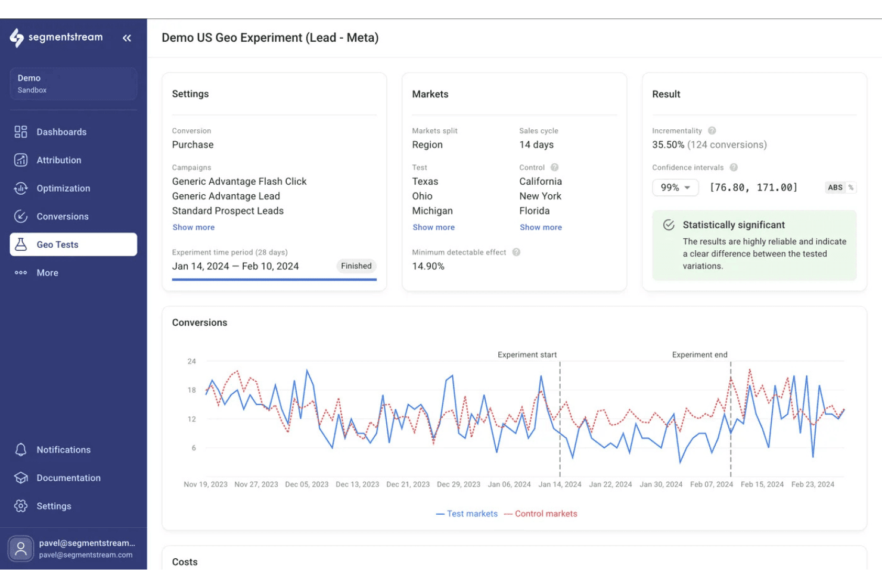
Task: Toggle Control markets series in legend
Action: click(541, 514)
